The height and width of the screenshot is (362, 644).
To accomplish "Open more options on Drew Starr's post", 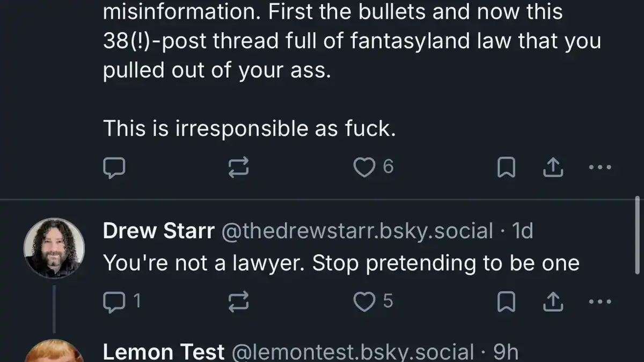I will click(x=600, y=302).
